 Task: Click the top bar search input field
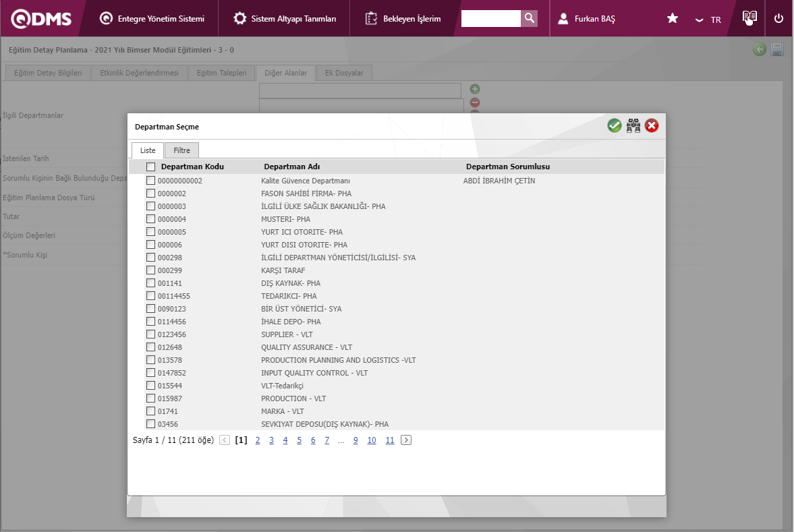pos(490,18)
